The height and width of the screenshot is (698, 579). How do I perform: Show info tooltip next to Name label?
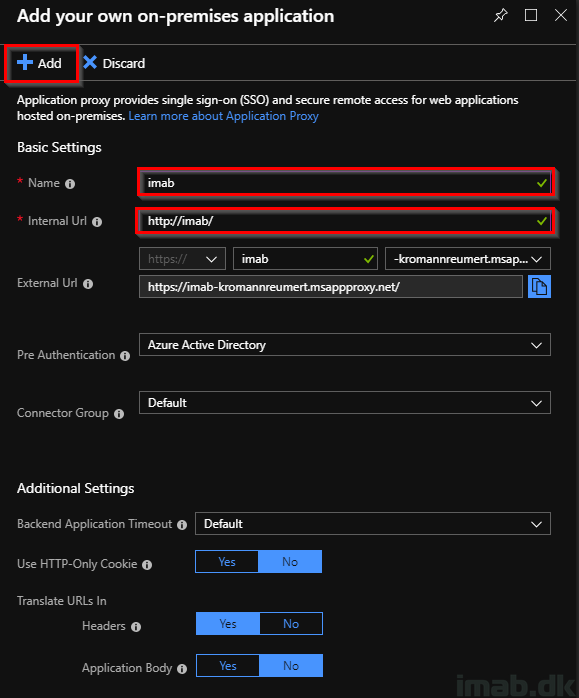tap(70, 184)
